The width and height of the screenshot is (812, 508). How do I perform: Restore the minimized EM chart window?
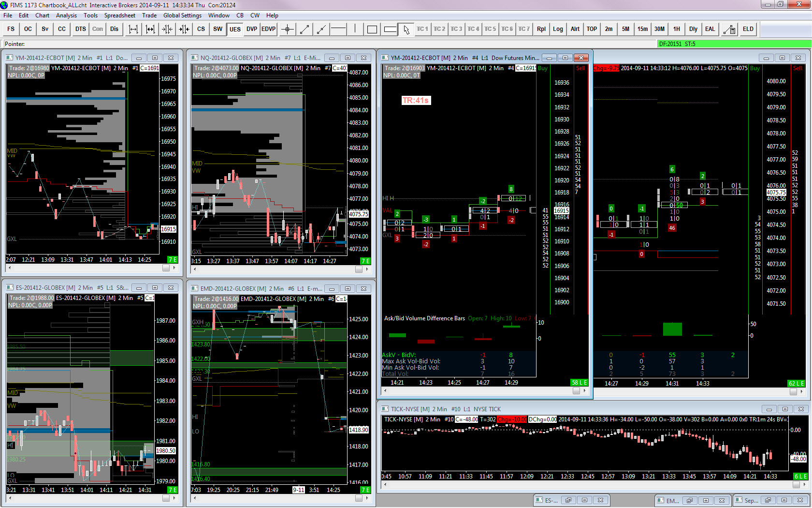tap(690, 500)
